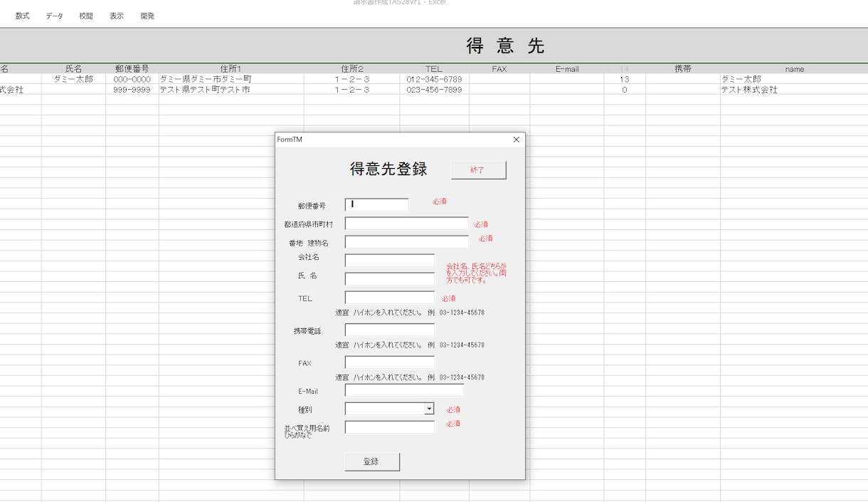Open the 開発 ribbon tab
Image resolution: width=868 pixels, height=502 pixels.
tap(147, 16)
